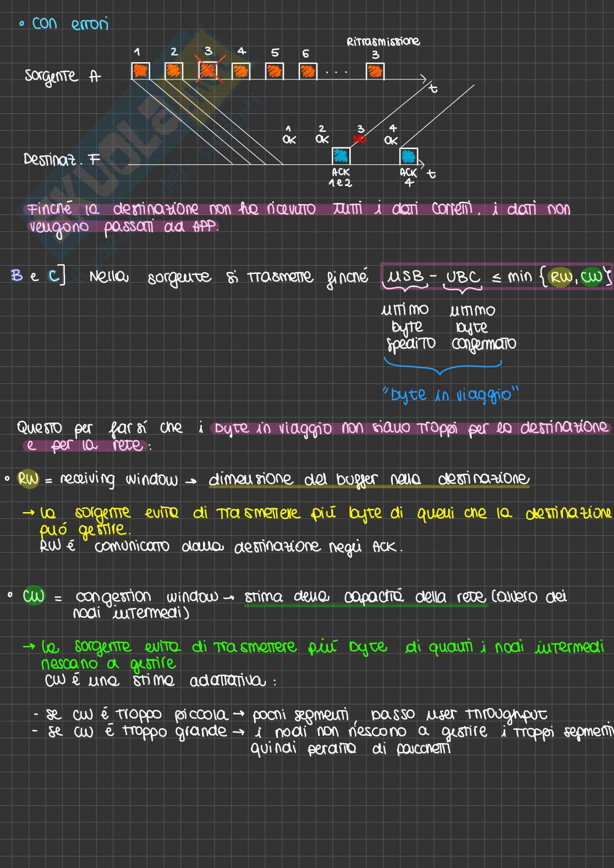Click the orange packet box numbered 1
The height and width of the screenshot is (868, 614).
tap(140, 71)
